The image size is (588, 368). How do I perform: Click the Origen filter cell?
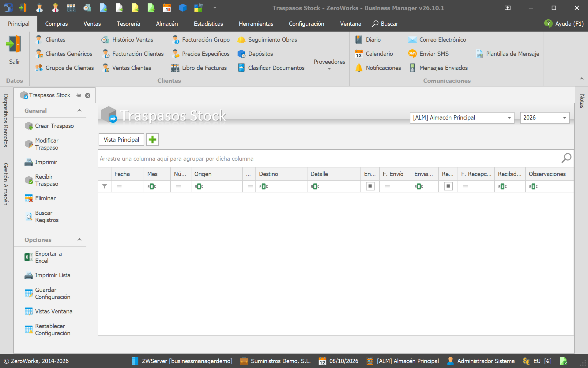click(x=217, y=186)
